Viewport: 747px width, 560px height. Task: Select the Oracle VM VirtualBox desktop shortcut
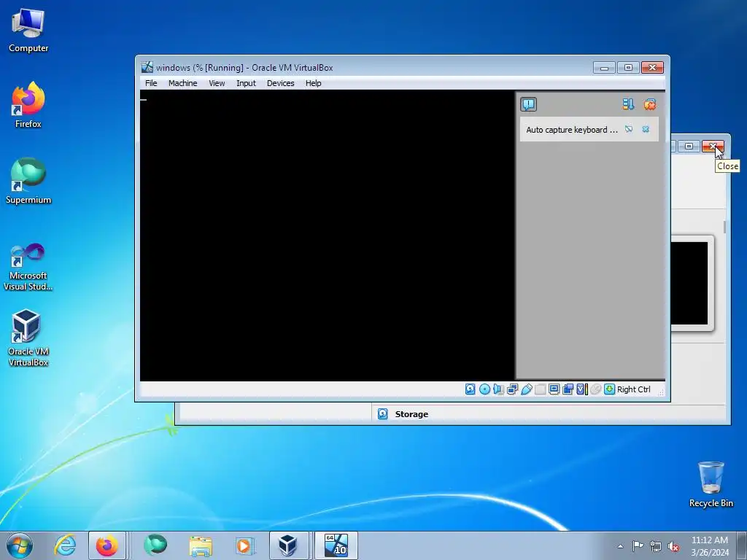[28, 337]
